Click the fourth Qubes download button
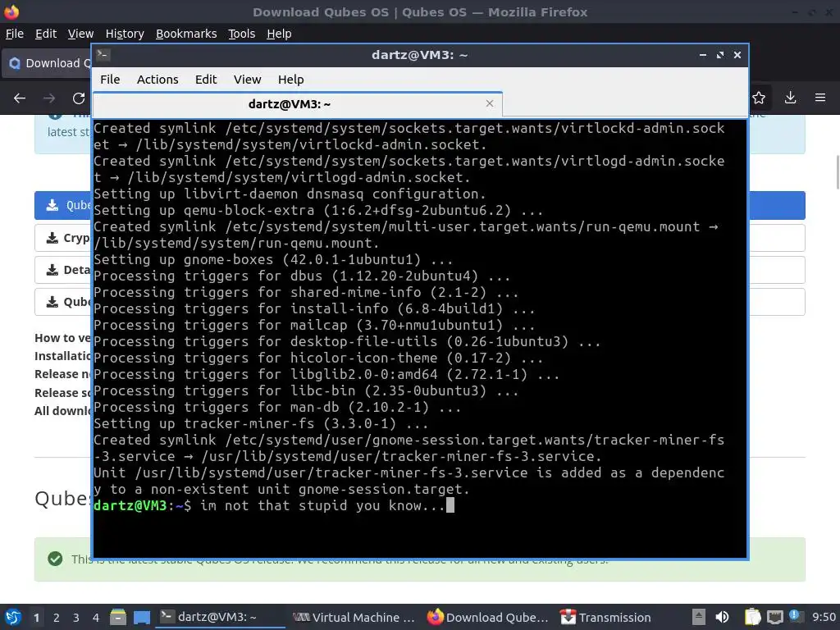The height and width of the screenshot is (630, 840). point(62,302)
